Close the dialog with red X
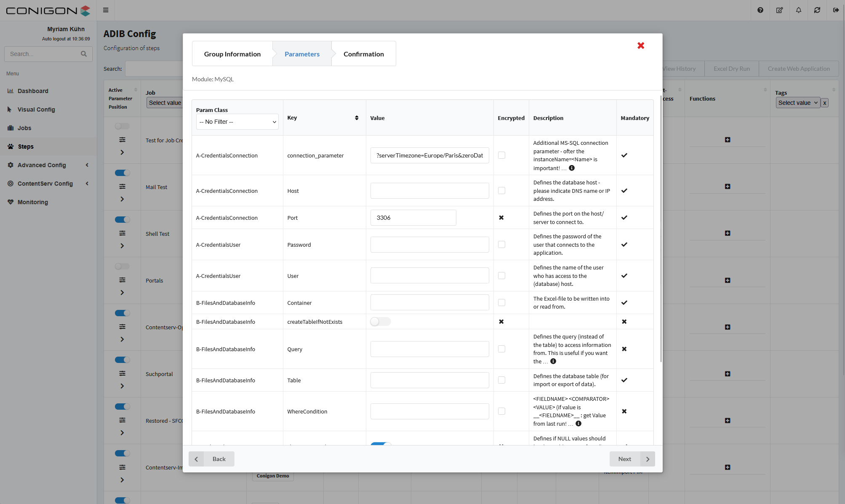 (x=640, y=45)
